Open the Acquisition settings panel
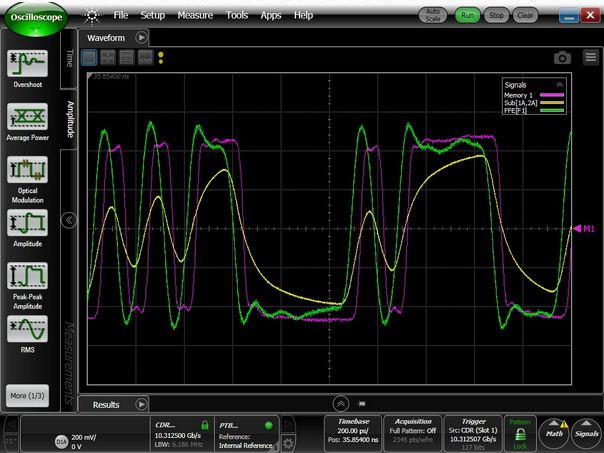 coord(413,433)
